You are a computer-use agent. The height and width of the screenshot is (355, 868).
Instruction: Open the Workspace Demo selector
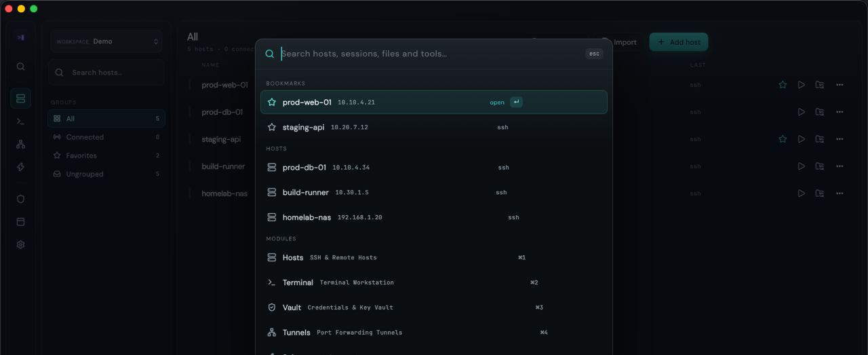click(106, 41)
